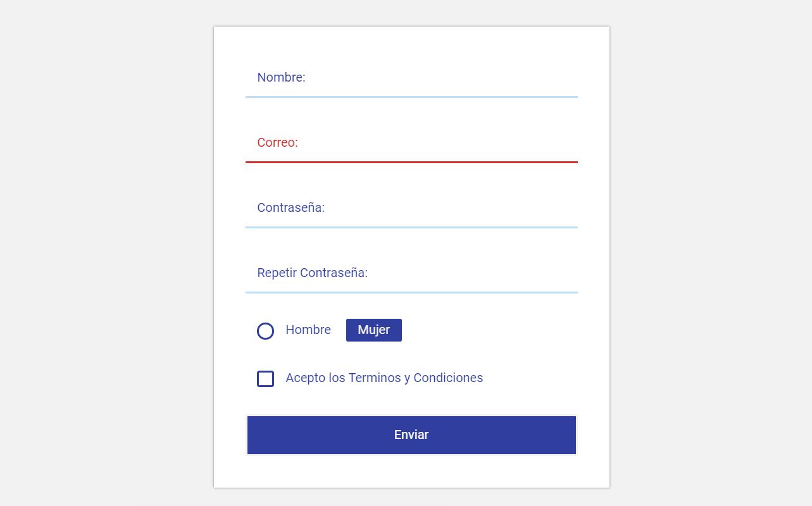Click the red underline below Correo
This screenshot has width=812, height=506.
pos(411,163)
